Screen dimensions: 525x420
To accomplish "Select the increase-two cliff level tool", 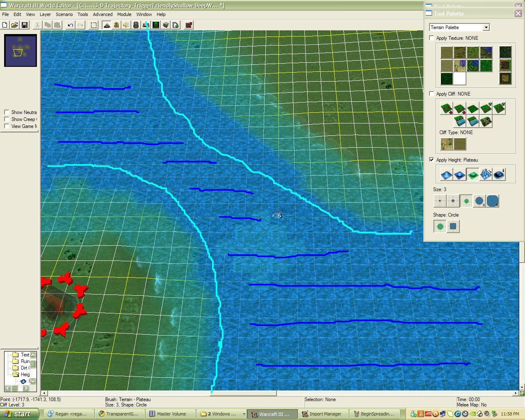I will pos(499,108).
